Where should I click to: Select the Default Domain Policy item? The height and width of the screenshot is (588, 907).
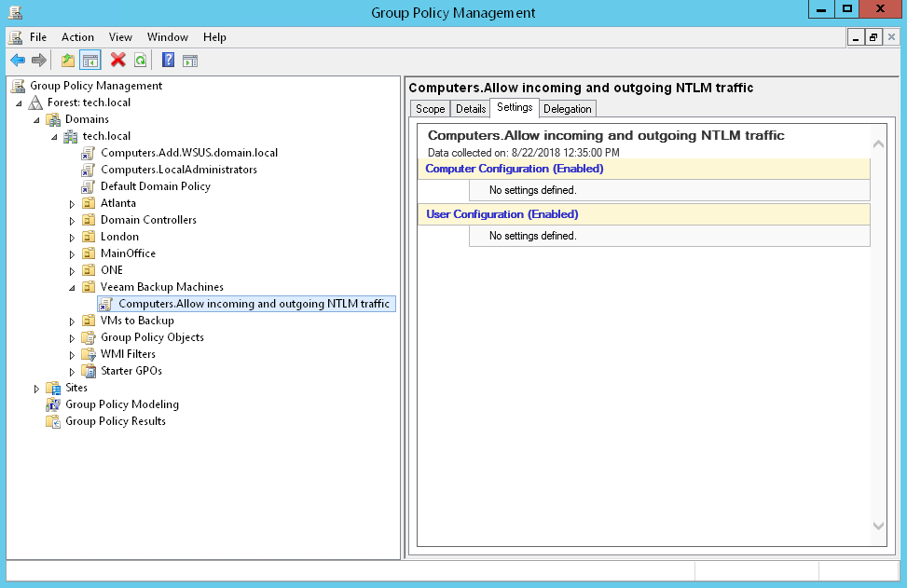[155, 186]
